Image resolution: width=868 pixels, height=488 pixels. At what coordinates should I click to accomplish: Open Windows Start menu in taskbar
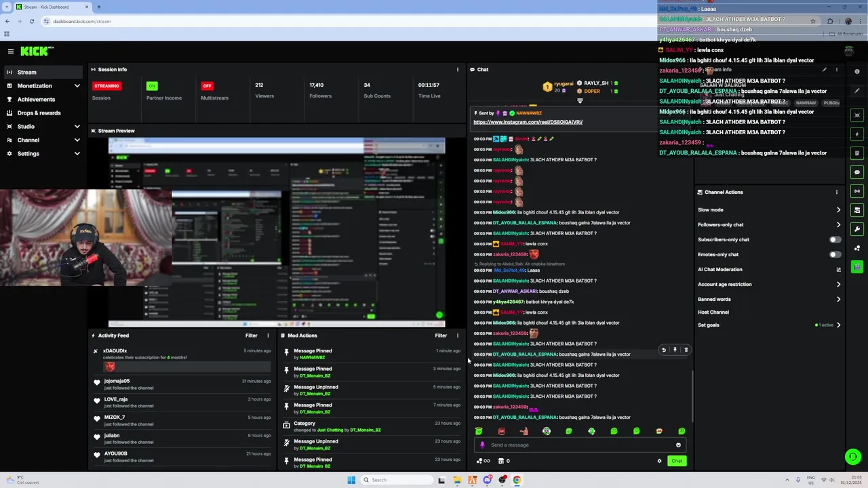(x=351, y=480)
